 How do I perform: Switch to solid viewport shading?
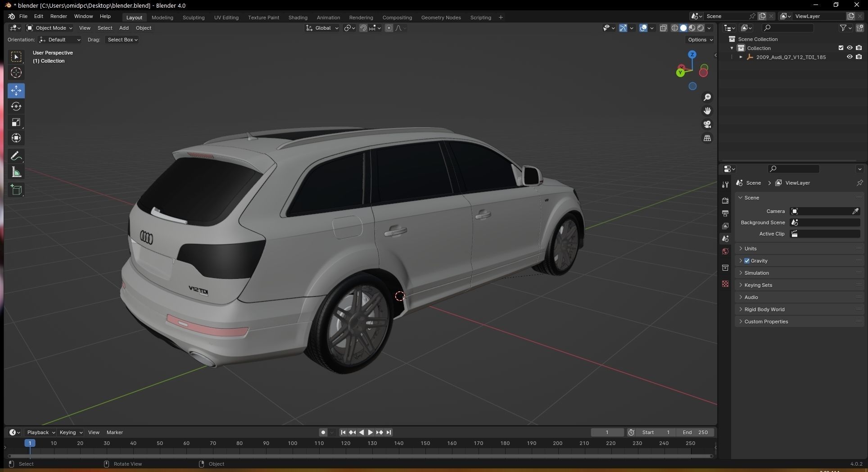(683, 28)
